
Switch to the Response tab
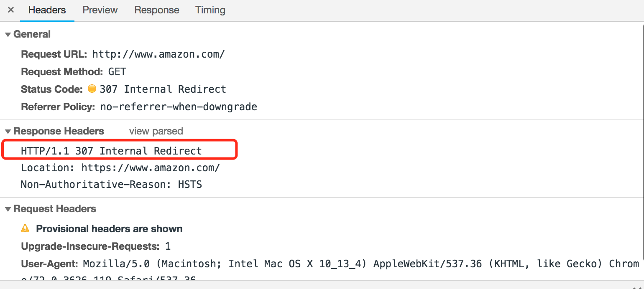point(156,10)
